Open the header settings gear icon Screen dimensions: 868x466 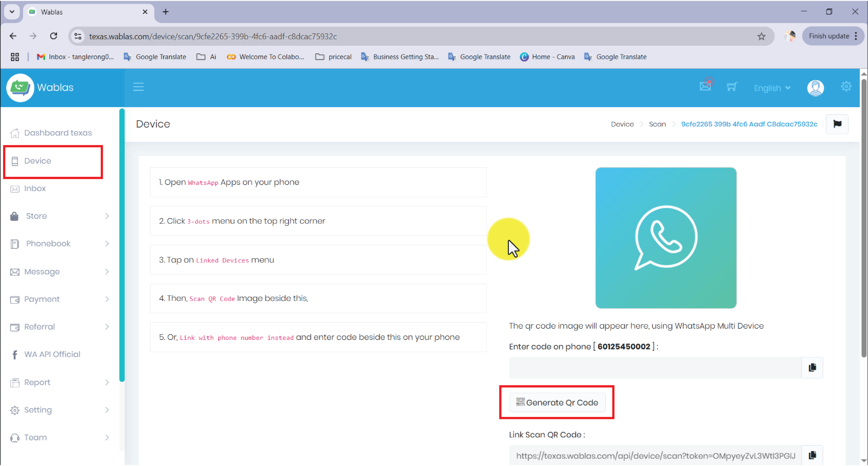[x=846, y=86]
